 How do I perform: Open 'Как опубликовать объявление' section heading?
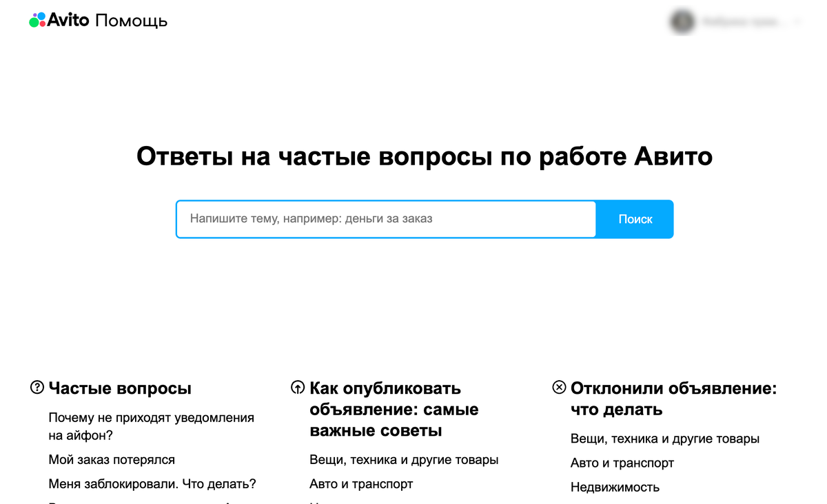[394, 410]
